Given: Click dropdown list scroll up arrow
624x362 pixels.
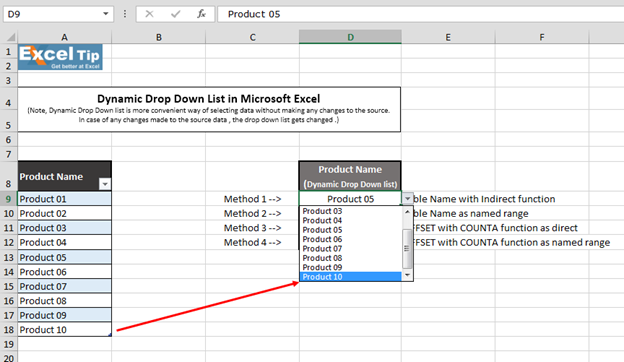Looking at the screenshot, I should tap(407, 212).
